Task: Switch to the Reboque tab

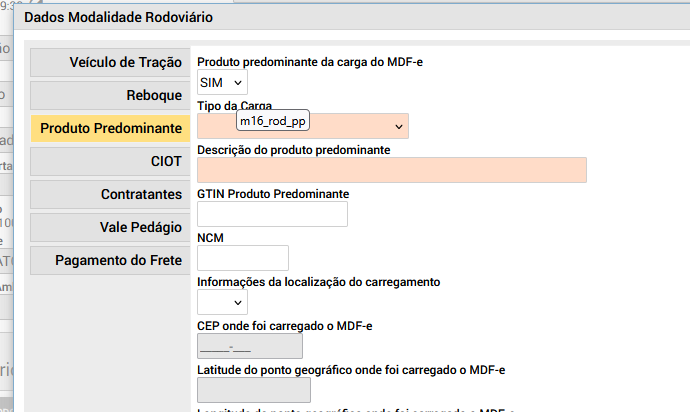Action: tap(110, 95)
